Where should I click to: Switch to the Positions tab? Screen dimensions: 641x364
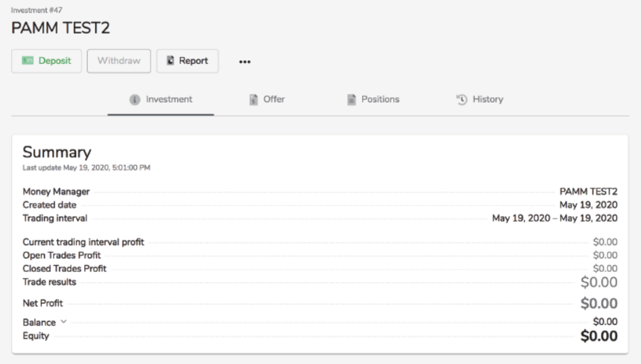(380, 99)
